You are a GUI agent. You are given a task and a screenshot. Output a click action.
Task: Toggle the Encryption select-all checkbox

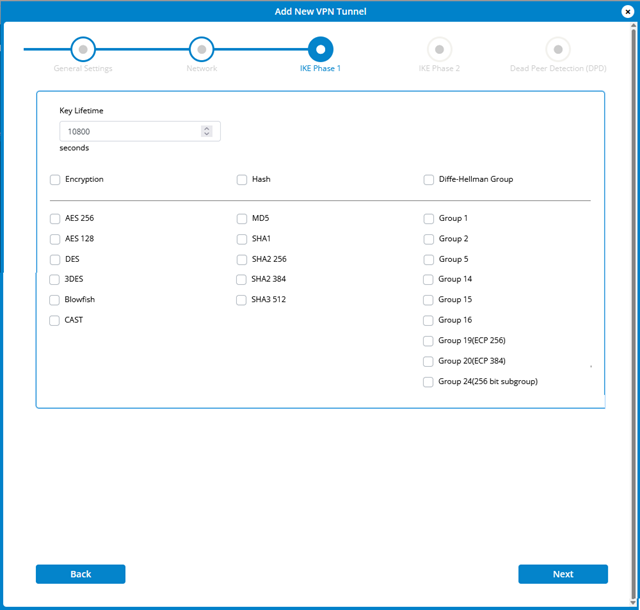tap(55, 180)
